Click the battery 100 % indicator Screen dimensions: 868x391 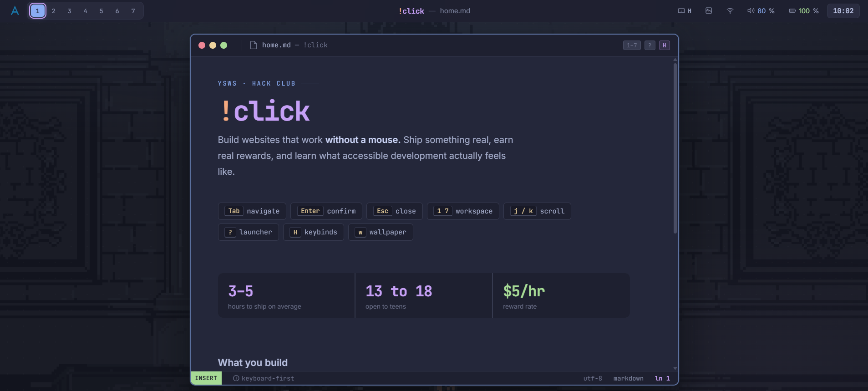pyautogui.click(x=804, y=11)
